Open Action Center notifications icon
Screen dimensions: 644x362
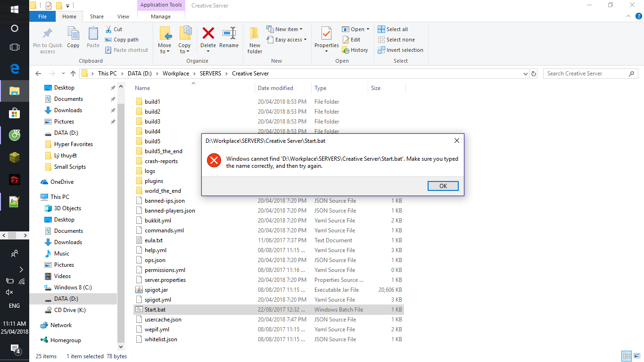(x=15, y=349)
